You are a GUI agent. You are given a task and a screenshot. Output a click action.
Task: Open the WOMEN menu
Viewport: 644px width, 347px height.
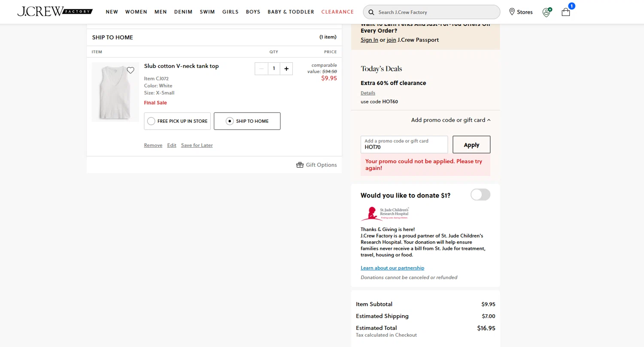pos(136,12)
